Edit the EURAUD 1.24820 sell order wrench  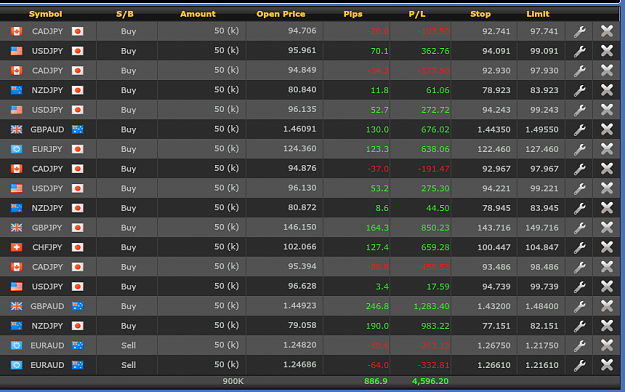pyautogui.click(x=580, y=345)
